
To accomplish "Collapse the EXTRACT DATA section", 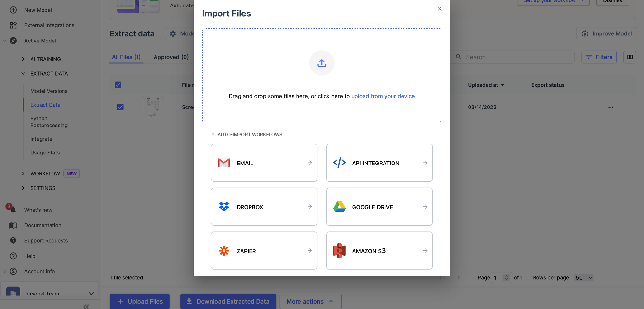I will [23, 74].
